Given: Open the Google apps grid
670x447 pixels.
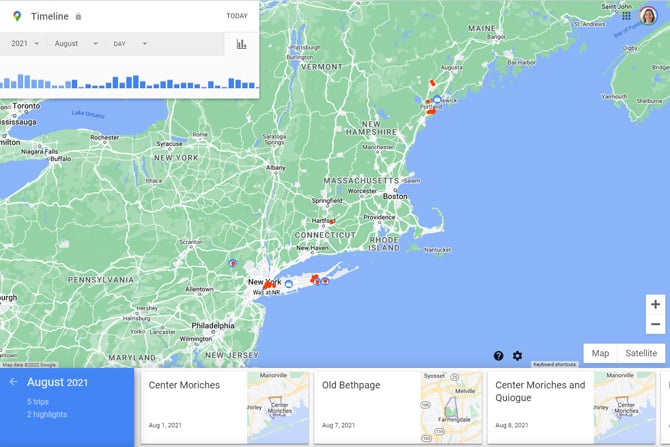Looking at the screenshot, I should pos(626,16).
